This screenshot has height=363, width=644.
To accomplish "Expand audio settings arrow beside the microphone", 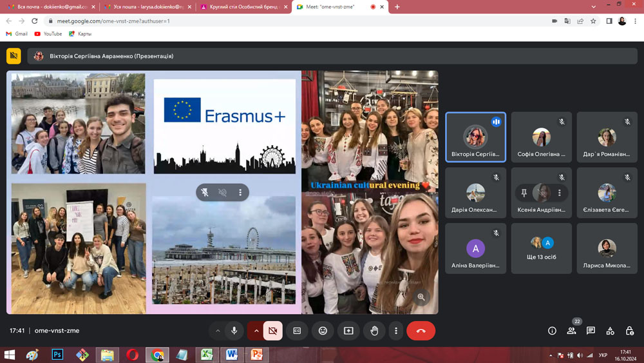I will (x=218, y=331).
